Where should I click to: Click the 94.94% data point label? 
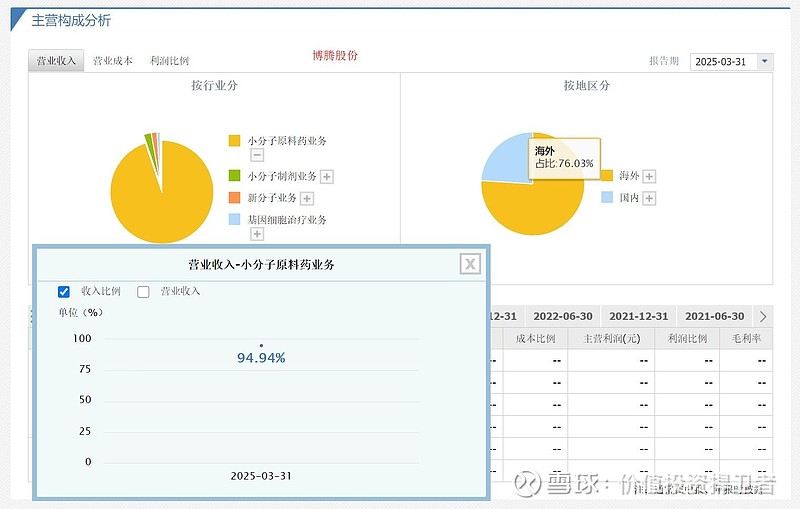(x=261, y=358)
